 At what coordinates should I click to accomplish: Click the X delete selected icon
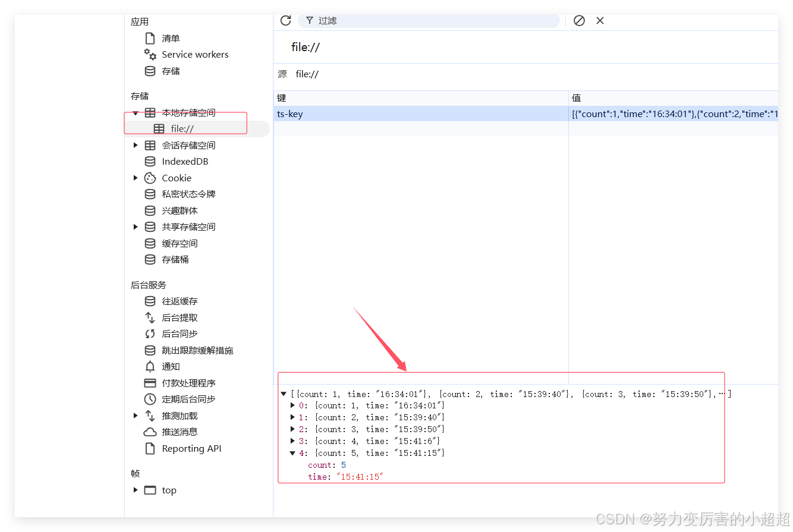(x=600, y=21)
